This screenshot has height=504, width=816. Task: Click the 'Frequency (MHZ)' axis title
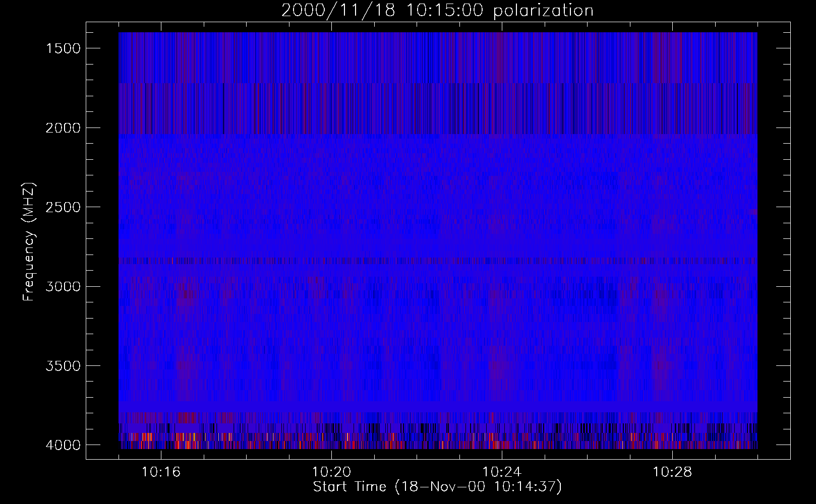[29, 242]
